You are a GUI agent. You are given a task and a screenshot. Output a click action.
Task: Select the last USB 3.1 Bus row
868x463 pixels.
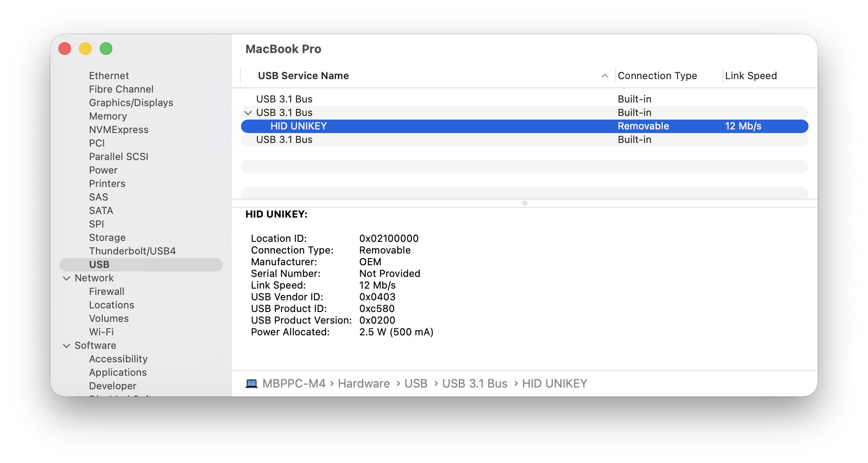pyautogui.click(x=524, y=139)
